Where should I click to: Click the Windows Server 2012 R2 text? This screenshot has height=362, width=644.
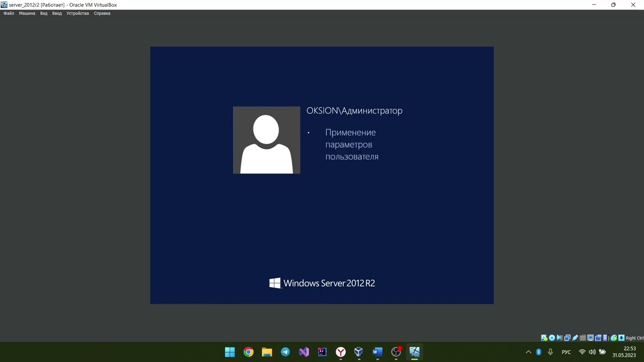[329, 283]
